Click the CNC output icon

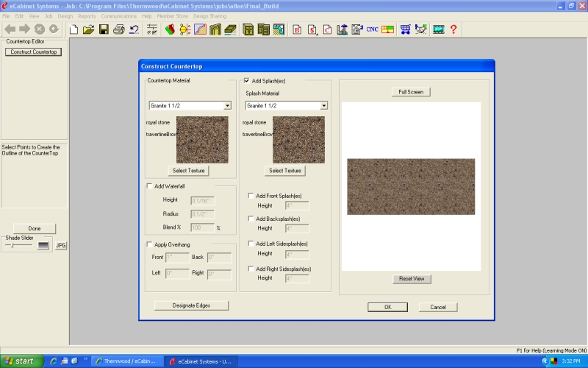(x=372, y=29)
